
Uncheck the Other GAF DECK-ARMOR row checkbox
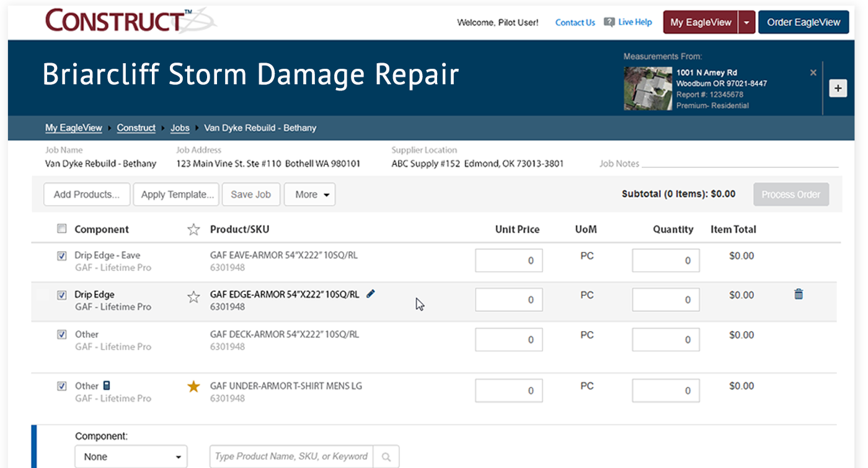click(61, 334)
